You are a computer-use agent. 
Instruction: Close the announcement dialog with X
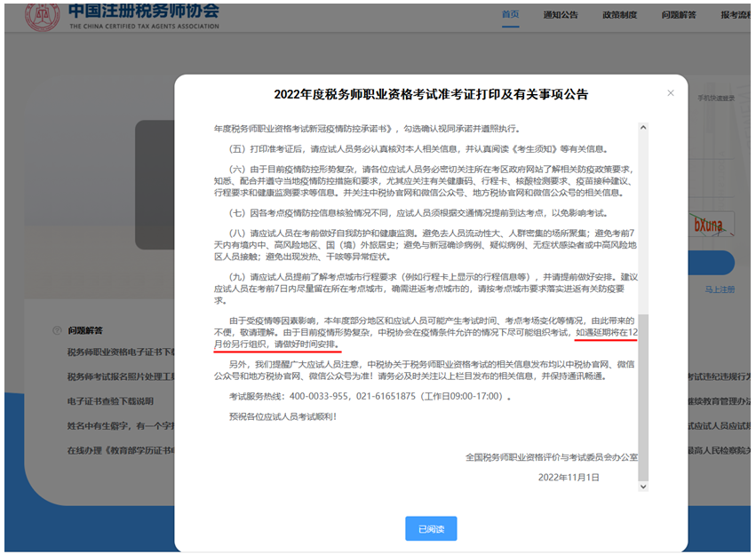671,93
